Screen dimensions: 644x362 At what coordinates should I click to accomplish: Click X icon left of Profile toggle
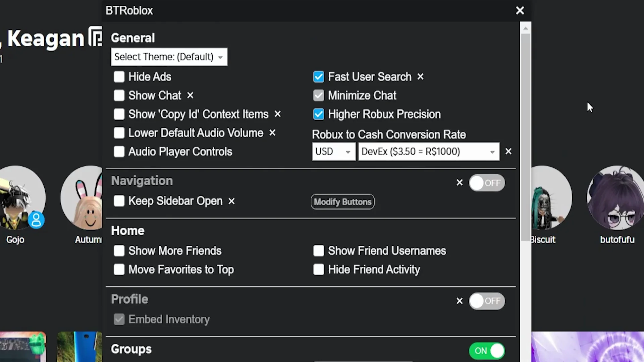coord(460,301)
